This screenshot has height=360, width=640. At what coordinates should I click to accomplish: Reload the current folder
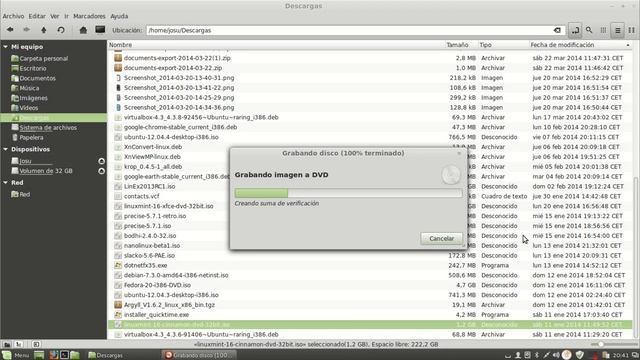click(x=61, y=30)
